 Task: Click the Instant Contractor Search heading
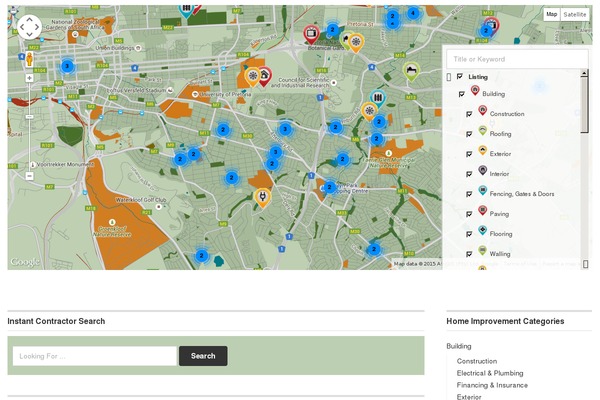pos(56,321)
